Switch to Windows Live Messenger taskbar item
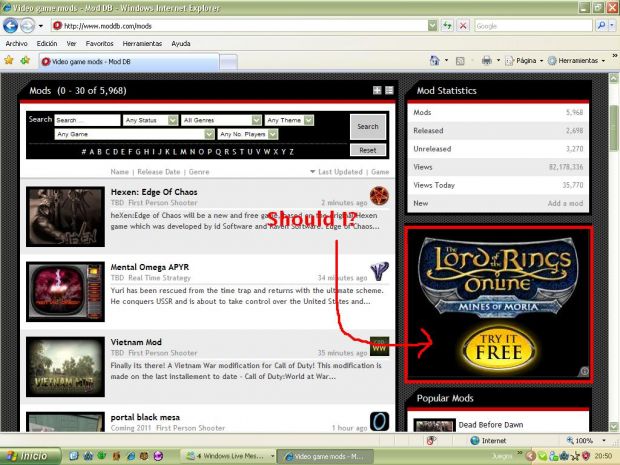The width and height of the screenshot is (620, 465). tap(228, 456)
